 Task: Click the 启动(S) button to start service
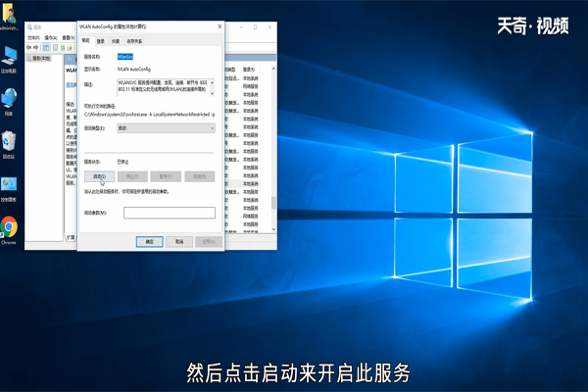click(x=99, y=176)
